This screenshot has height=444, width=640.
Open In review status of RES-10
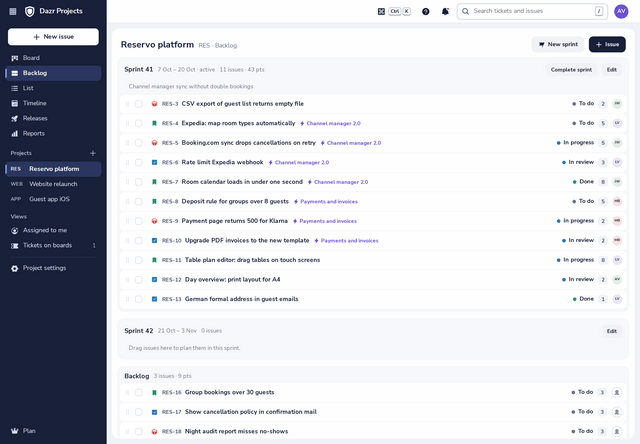[578, 240]
